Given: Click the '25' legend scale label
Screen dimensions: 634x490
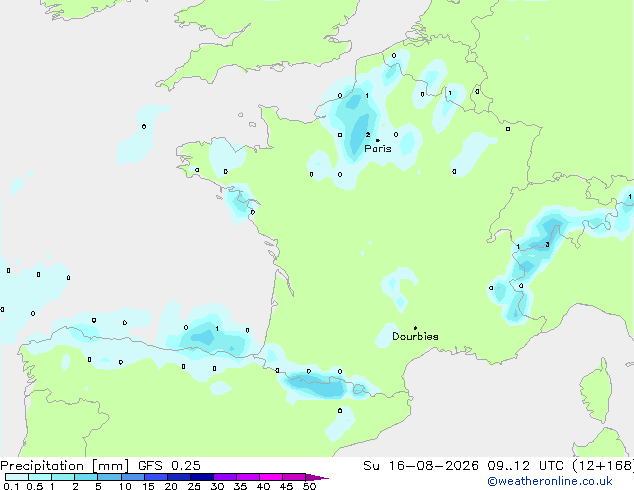Looking at the screenshot, I should (x=194, y=486).
